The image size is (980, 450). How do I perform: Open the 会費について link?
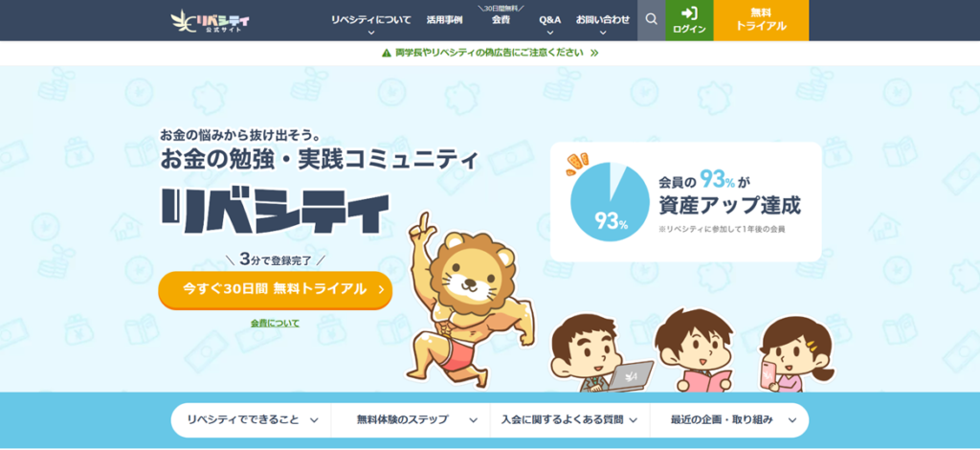(x=275, y=323)
